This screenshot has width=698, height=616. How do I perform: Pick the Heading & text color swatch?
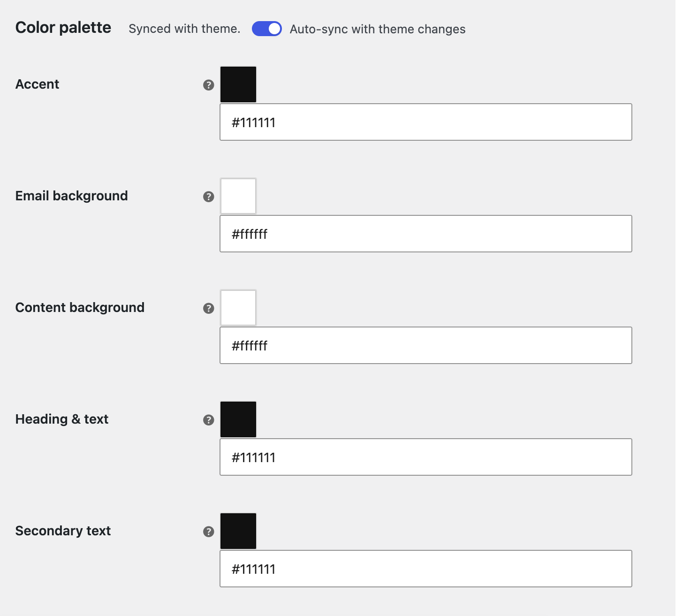tap(238, 419)
